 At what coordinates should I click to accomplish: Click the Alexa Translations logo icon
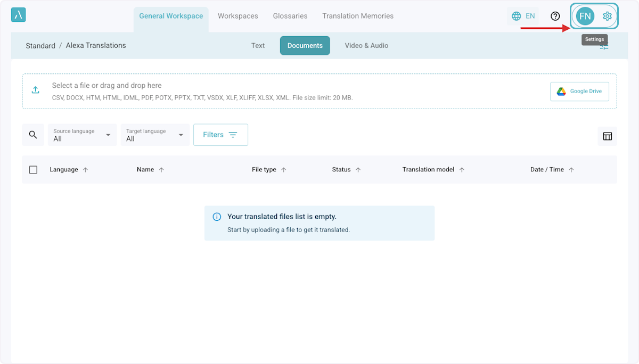pos(18,15)
